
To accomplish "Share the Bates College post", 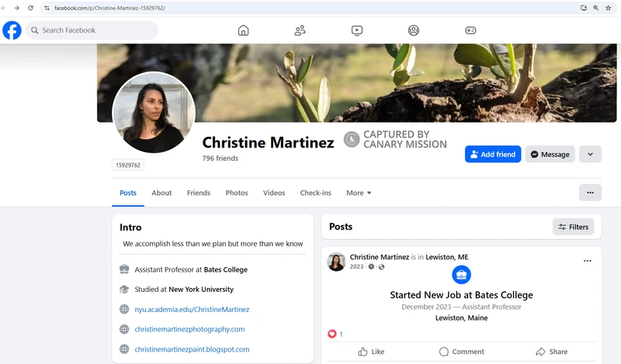I will (551, 352).
